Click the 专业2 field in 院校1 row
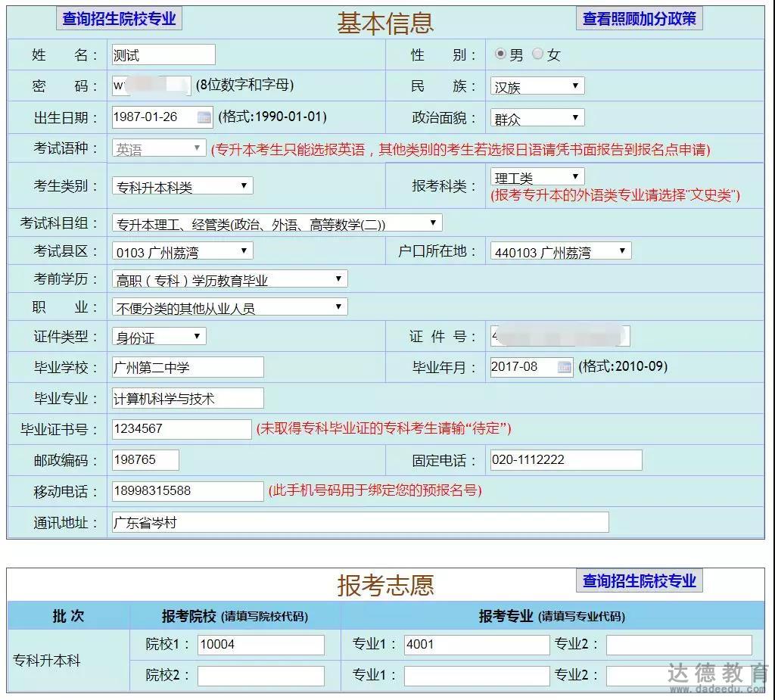Image resolution: width=775 pixels, height=700 pixels. tap(679, 645)
